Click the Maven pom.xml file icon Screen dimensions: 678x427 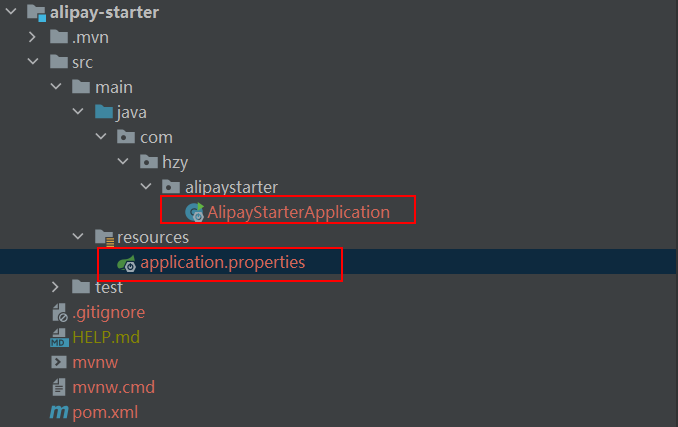click(x=59, y=412)
